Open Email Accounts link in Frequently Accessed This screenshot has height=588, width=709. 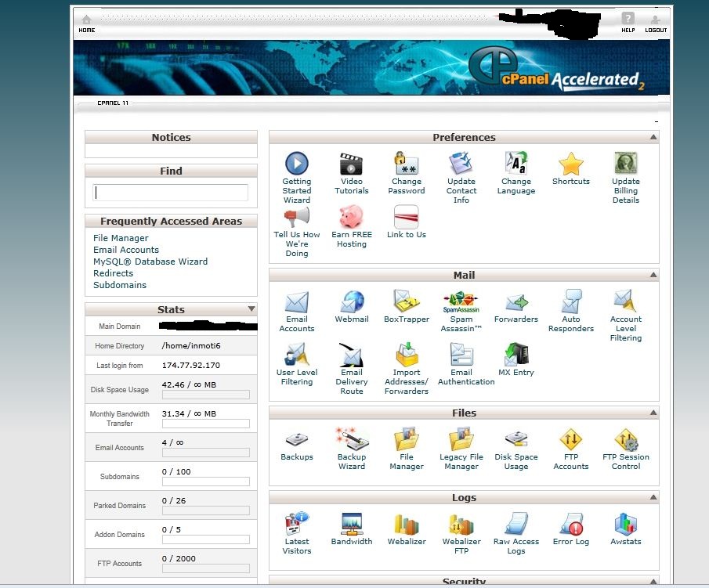[x=126, y=250]
